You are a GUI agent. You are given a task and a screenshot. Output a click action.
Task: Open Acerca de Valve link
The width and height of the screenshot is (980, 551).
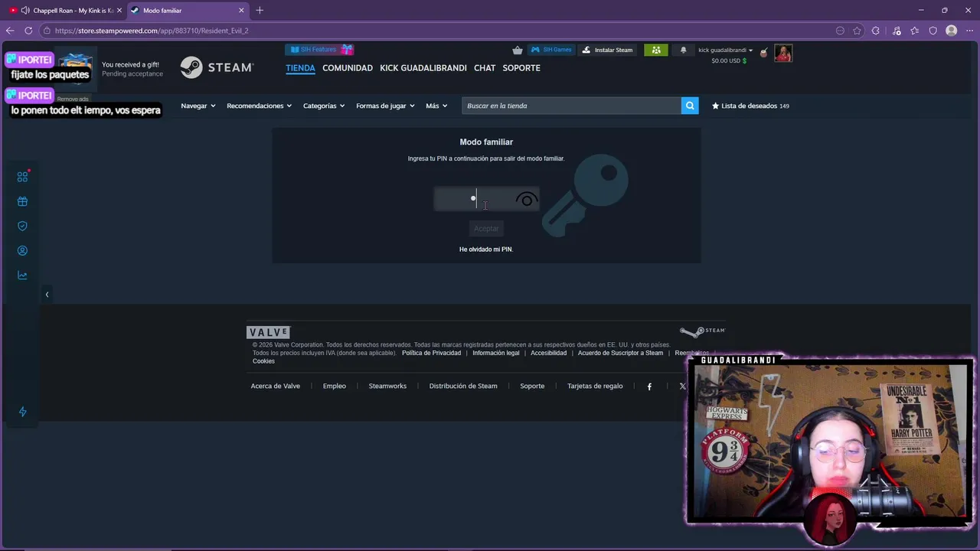(x=276, y=386)
